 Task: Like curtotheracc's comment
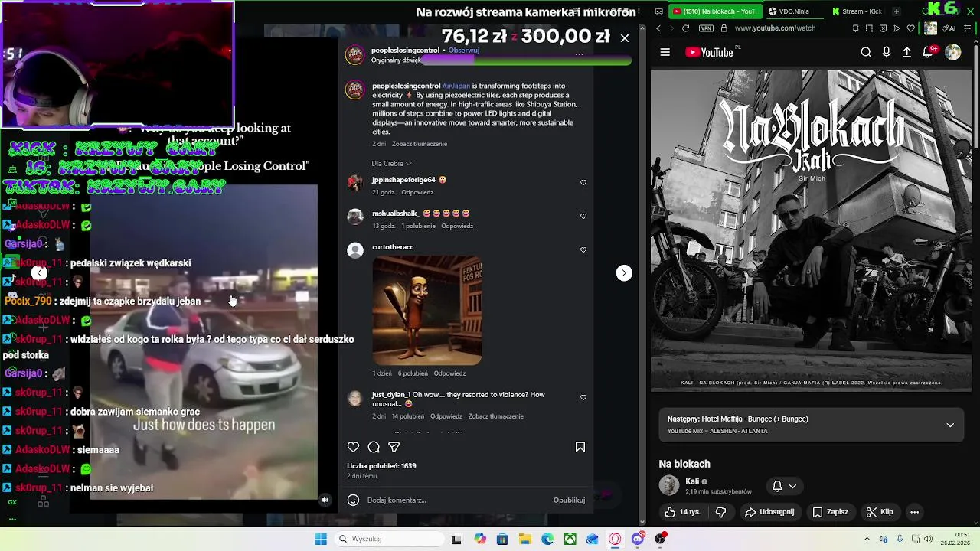pos(583,250)
